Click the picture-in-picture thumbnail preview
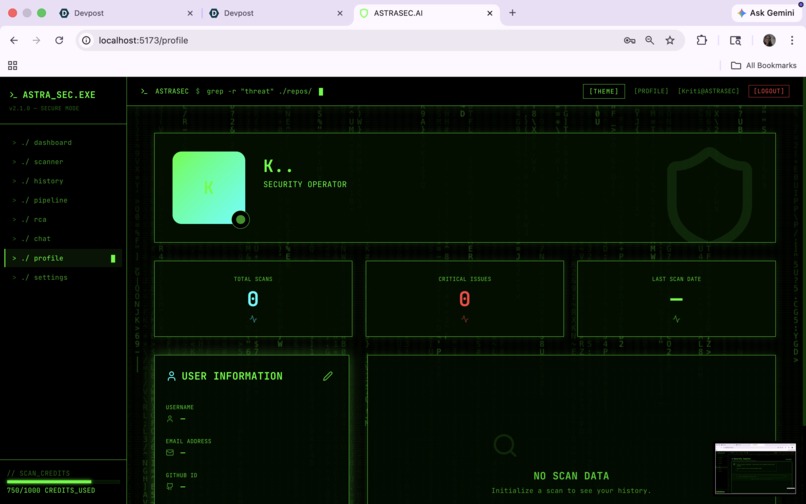This screenshot has height=504, width=806. coord(755,468)
